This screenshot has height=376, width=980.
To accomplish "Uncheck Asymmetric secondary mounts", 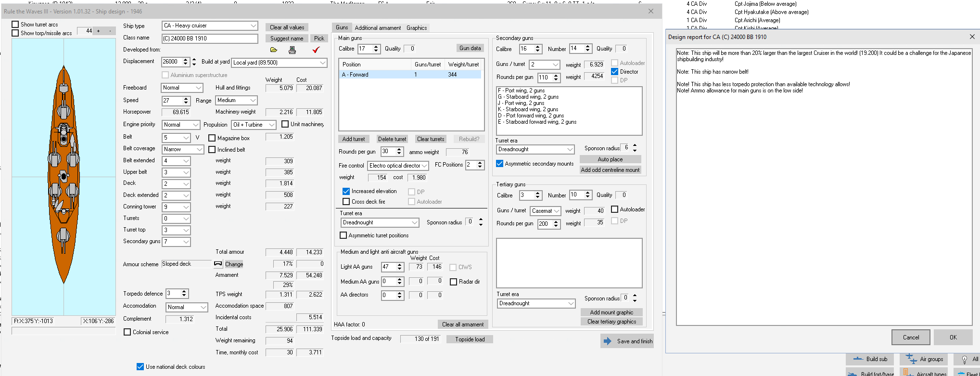I will [500, 164].
